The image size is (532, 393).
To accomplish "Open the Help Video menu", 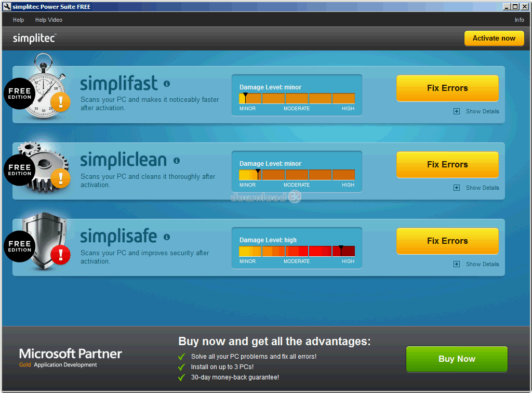I will point(48,20).
